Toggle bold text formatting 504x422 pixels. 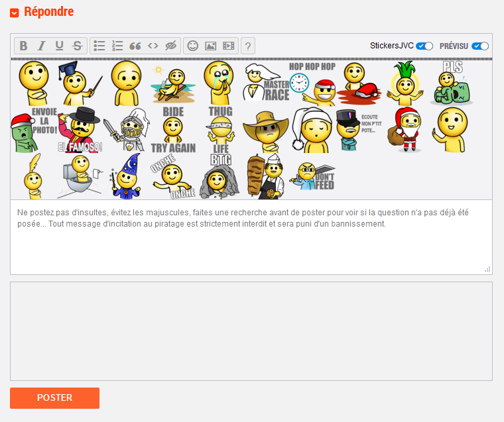[x=23, y=46]
